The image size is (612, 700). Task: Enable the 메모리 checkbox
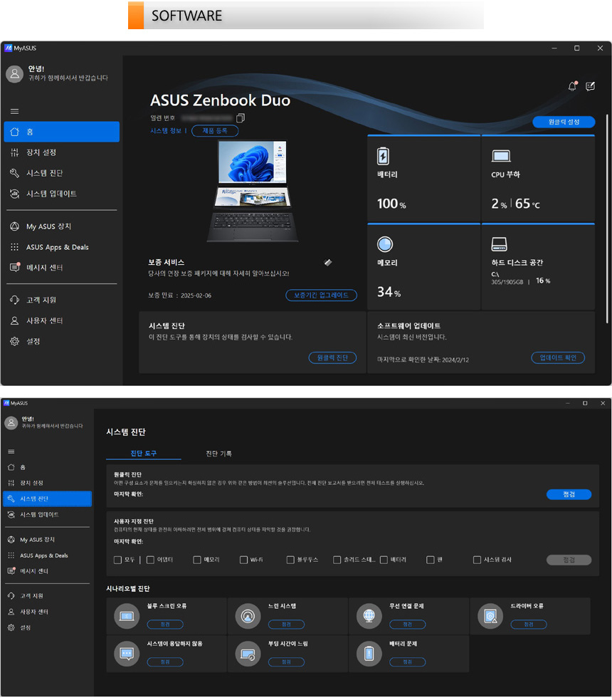[x=197, y=560]
